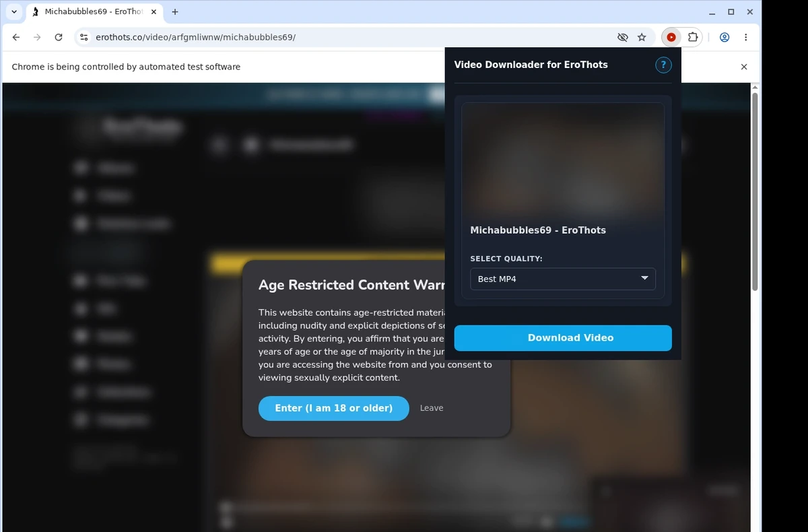The height and width of the screenshot is (532, 808).
Task: Click Enter (I am 18 or older)
Action: tap(334, 408)
